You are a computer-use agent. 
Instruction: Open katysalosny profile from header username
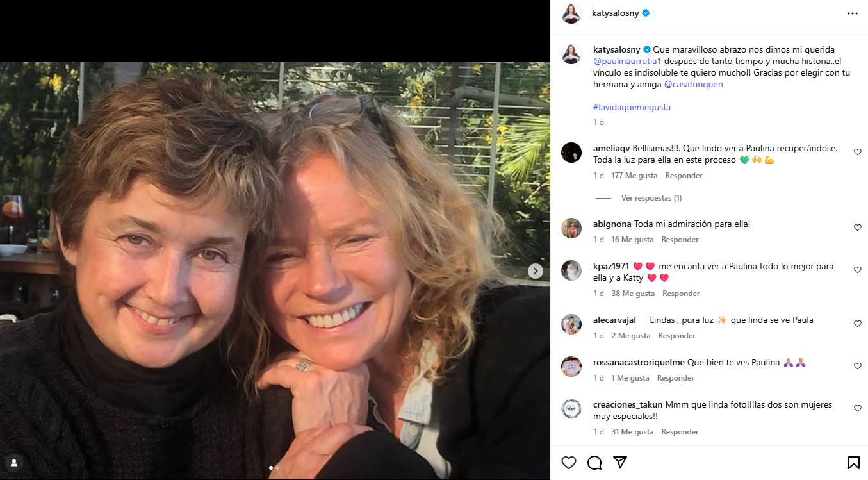point(615,13)
